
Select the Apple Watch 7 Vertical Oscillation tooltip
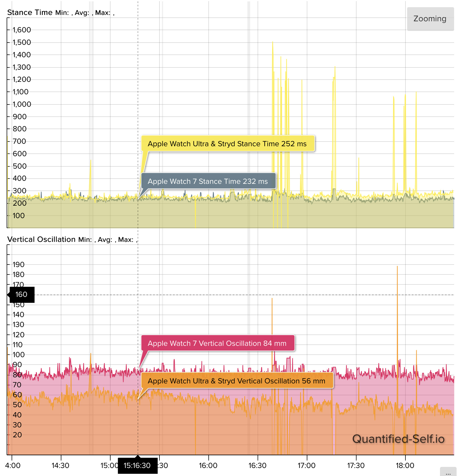pos(218,343)
